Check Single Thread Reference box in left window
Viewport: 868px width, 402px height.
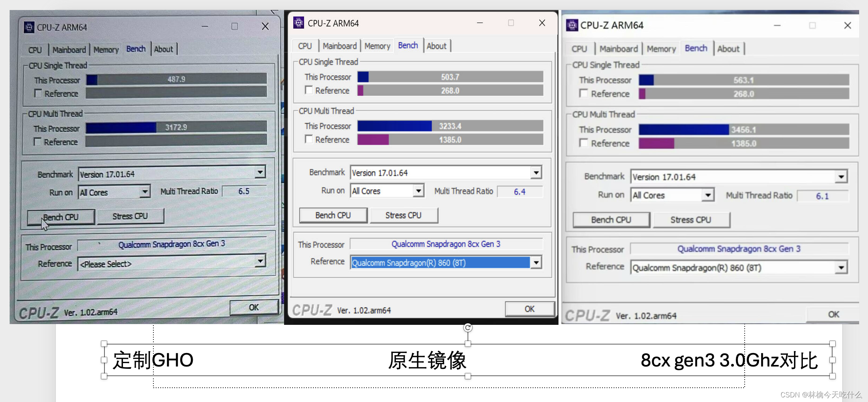click(38, 93)
